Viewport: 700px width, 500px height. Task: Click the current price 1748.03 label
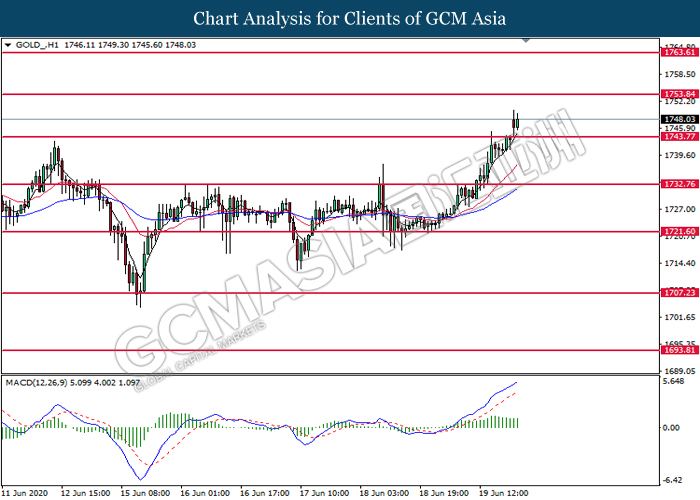[x=679, y=119]
